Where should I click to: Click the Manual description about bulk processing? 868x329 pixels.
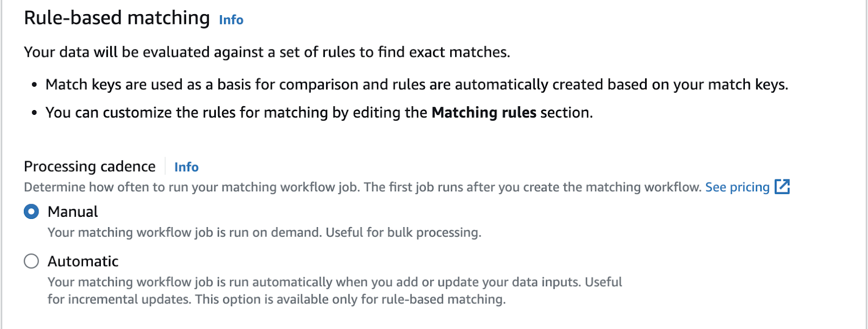pos(264,233)
